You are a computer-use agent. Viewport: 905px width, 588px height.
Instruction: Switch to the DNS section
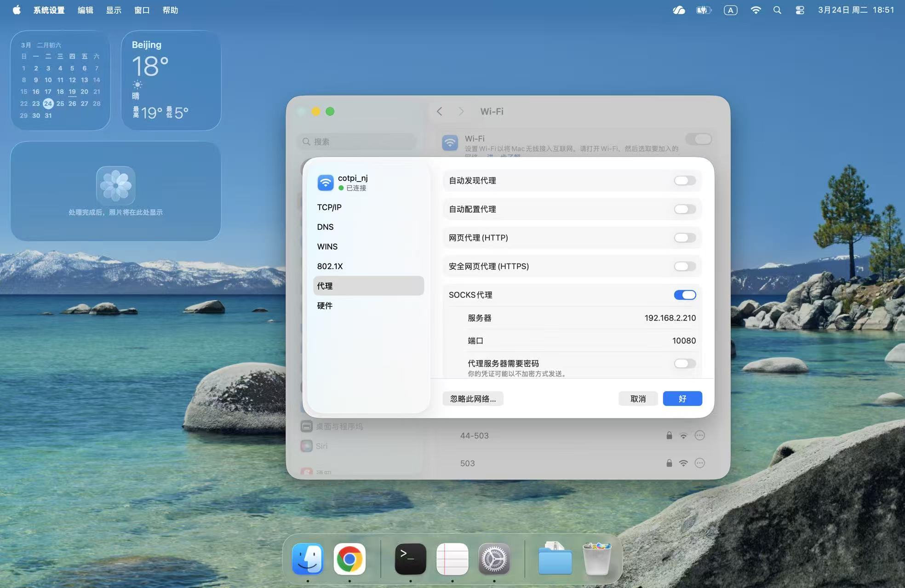[x=325, y=227]
